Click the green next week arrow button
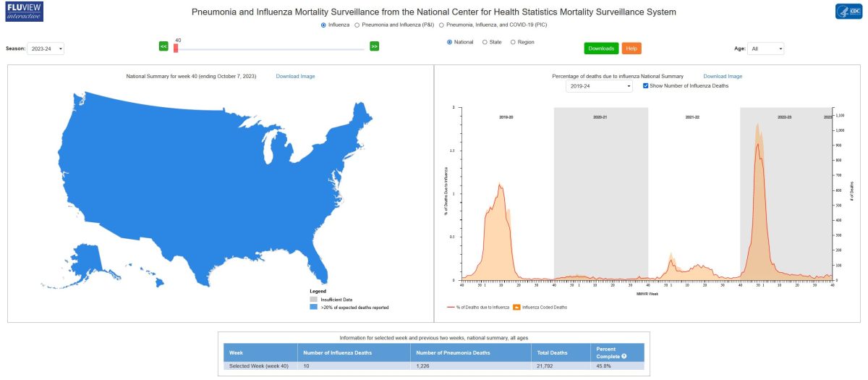This screenshot has height=380, width=868. click(374, 46)
